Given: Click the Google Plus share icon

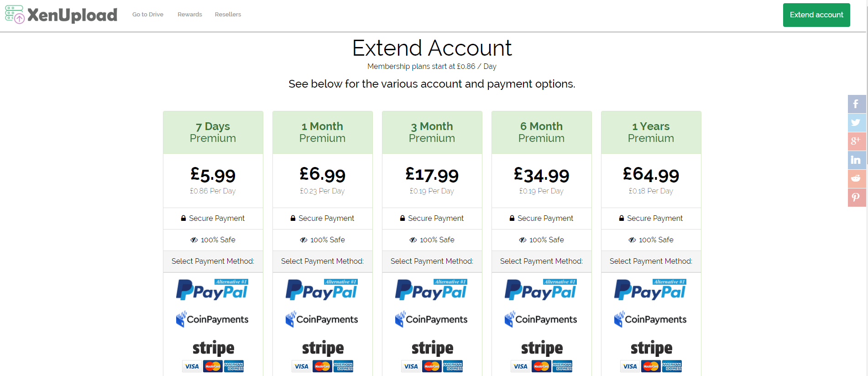Looking at the screenshot, I should tap(857, 141).
